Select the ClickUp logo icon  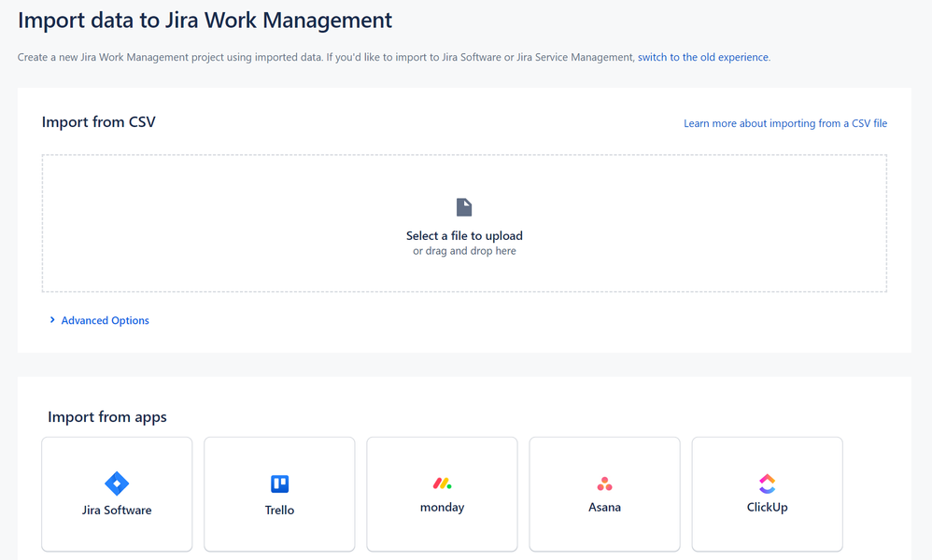pyautogui.click(x=767, y=483)
